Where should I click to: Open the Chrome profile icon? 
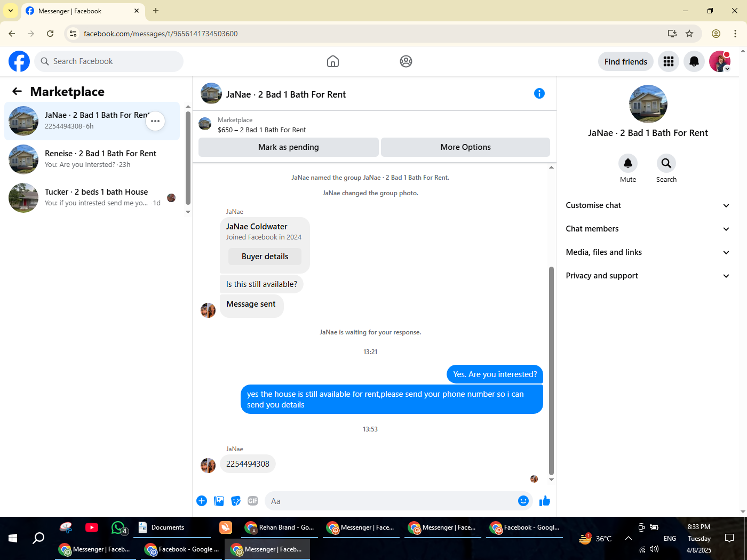click(x=716, y=34)
